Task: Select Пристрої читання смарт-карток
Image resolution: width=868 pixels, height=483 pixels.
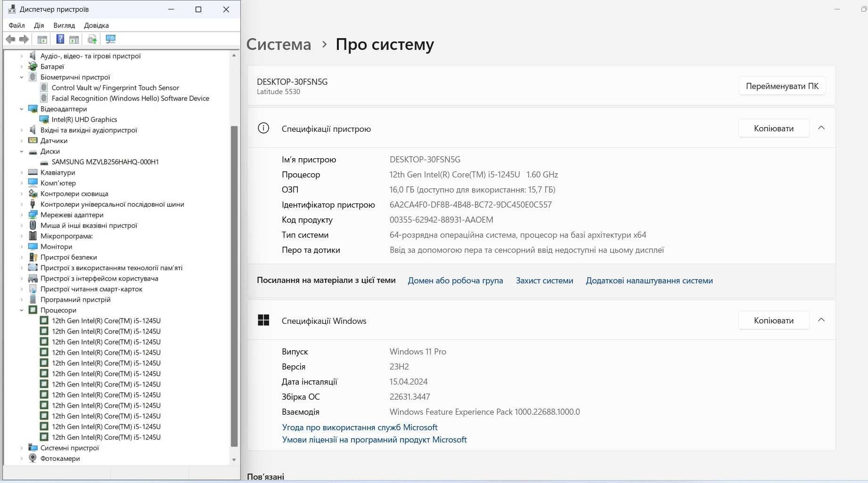Action: (91, 289)
